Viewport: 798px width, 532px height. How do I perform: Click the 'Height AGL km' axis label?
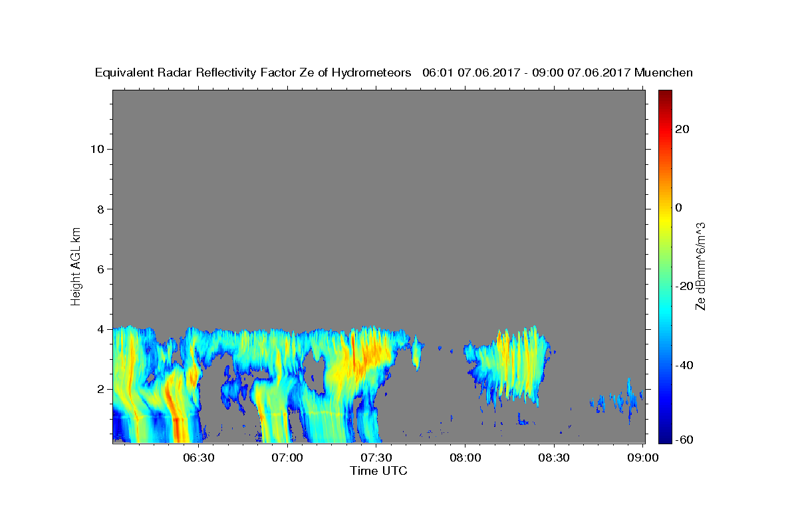76,265
